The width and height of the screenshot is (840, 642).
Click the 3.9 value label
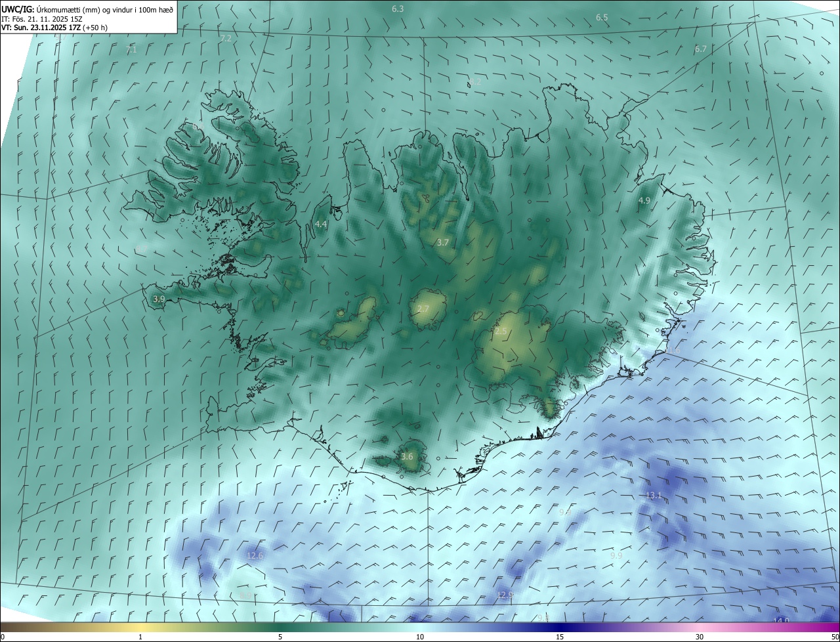point(159,299)
